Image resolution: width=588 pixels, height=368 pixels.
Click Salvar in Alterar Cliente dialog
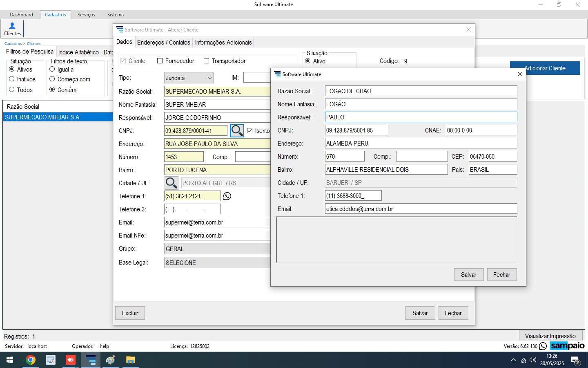coord(420,313)
